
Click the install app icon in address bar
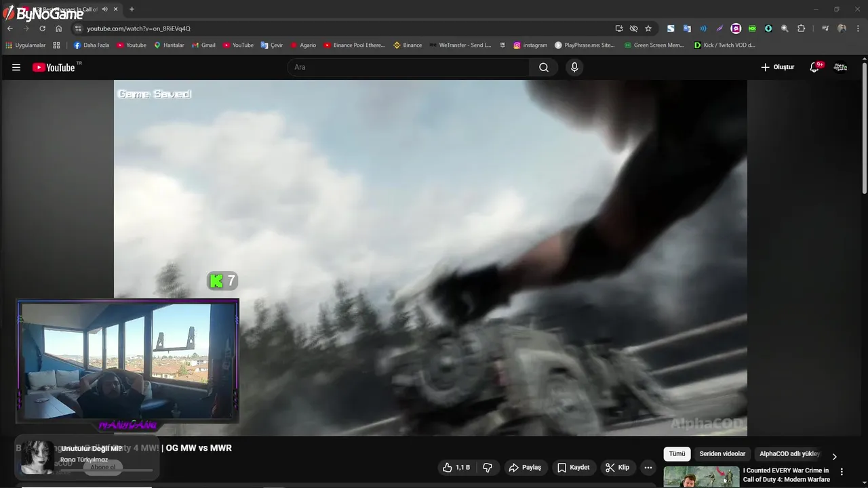(x=619, y=28)
